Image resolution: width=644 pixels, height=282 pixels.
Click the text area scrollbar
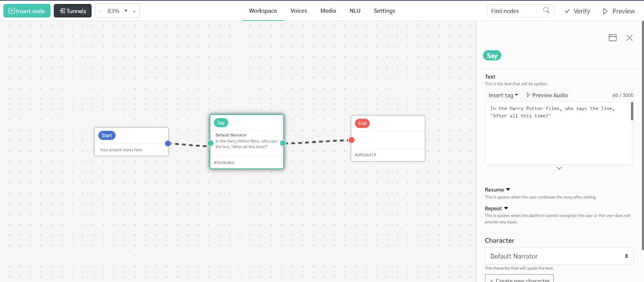tap(632, 111)
